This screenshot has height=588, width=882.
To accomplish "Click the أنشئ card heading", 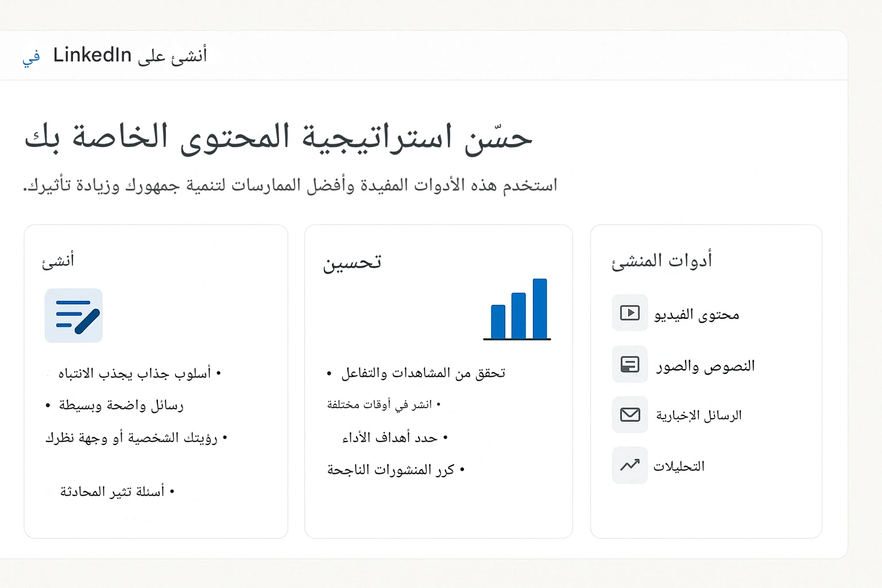I will coord(58,261).
